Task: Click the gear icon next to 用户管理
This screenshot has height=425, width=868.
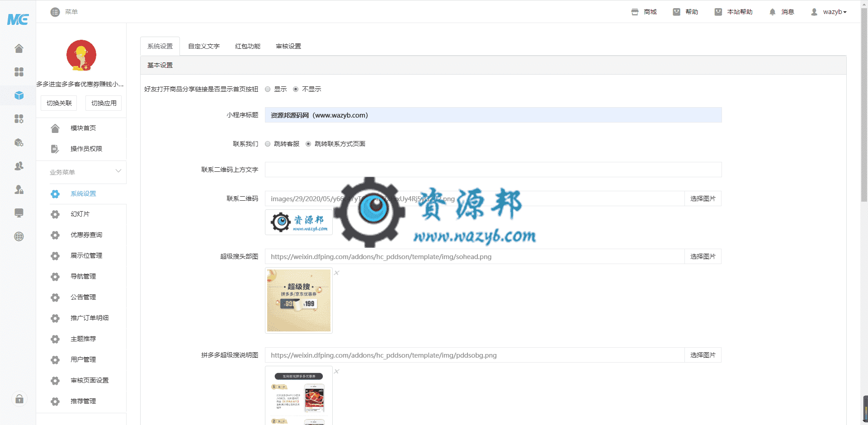Action: pos(55,360)
